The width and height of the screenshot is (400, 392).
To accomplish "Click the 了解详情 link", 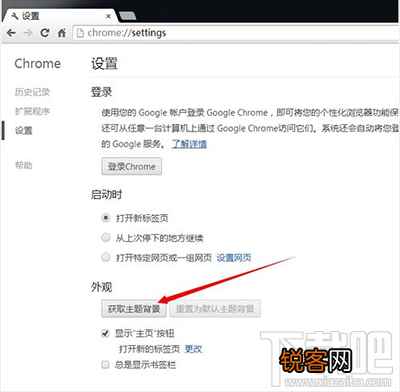I will 189,144.
